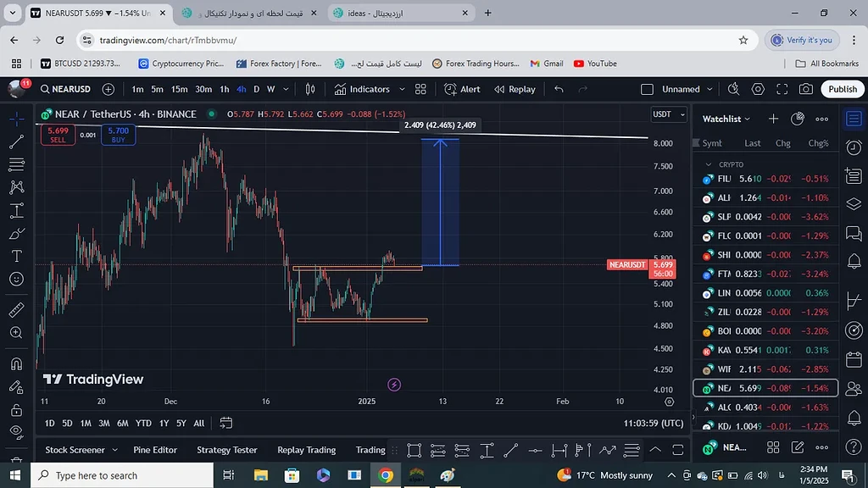This screenshot has height=488, width=868.
Task: Add a symbol to the watchlist
Action: click(x=773, y=119)
